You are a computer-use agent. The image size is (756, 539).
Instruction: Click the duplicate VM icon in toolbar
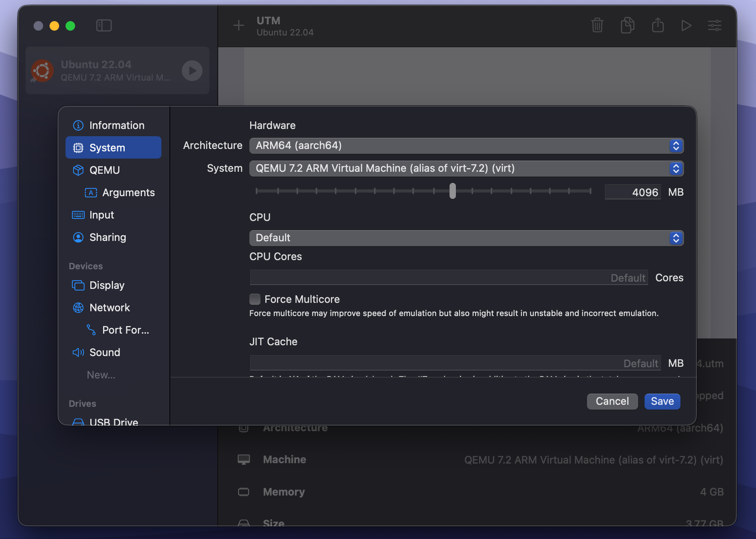click(x=627, y=26)
